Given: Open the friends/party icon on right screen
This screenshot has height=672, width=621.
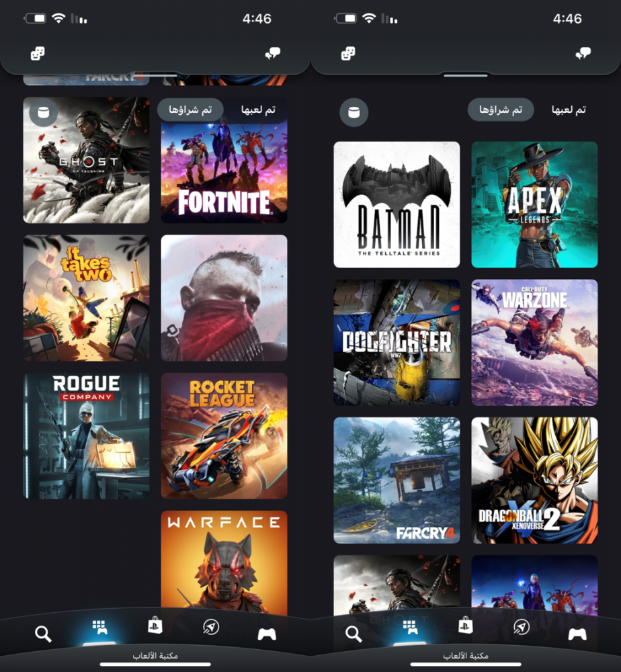Looking at the screenshot, I should click(x=348, y=54).
